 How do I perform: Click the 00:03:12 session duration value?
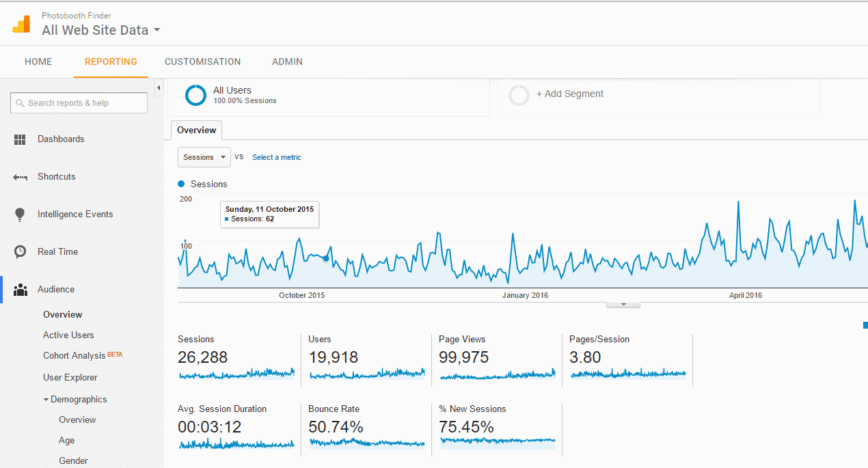210,427
